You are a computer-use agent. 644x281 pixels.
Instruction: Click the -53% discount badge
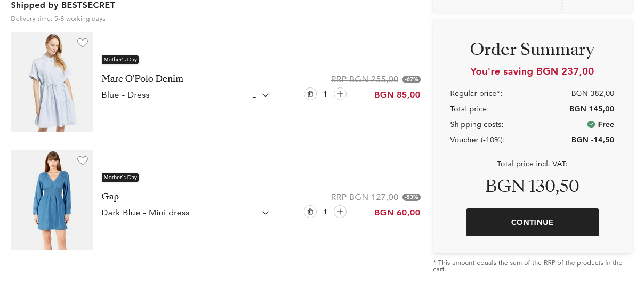[411, 197]
